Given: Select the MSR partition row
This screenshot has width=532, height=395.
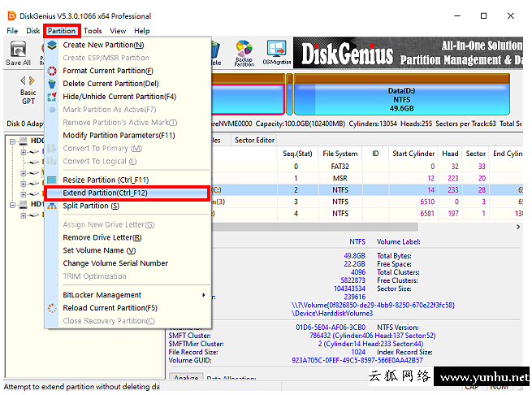Looking at the screenshot, I should click(x=367, y=178).
